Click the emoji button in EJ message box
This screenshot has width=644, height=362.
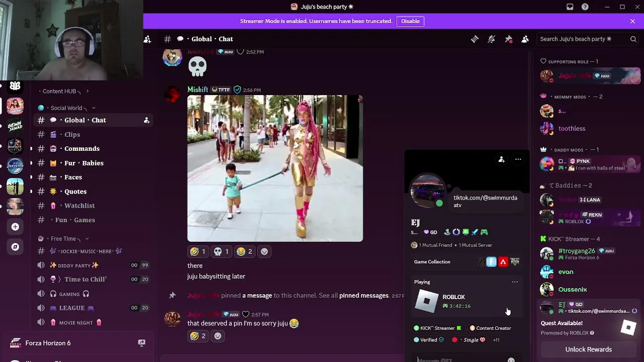pyautogui.click(x=511, y=360)
